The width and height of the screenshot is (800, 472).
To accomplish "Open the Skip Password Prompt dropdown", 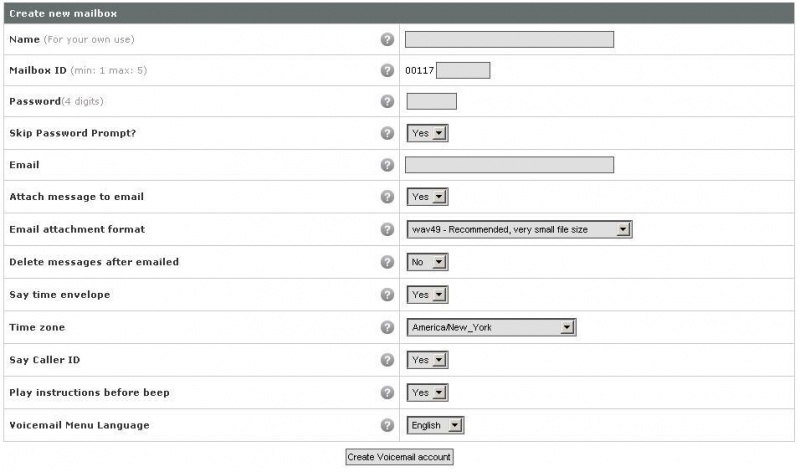I will click(x=428, y=133).
